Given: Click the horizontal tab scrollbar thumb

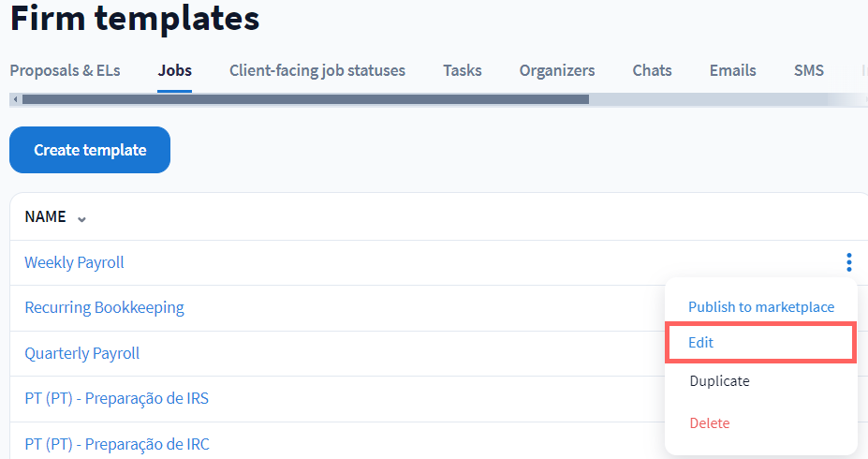Looking at the screenshot, I should tap(305, 99).
